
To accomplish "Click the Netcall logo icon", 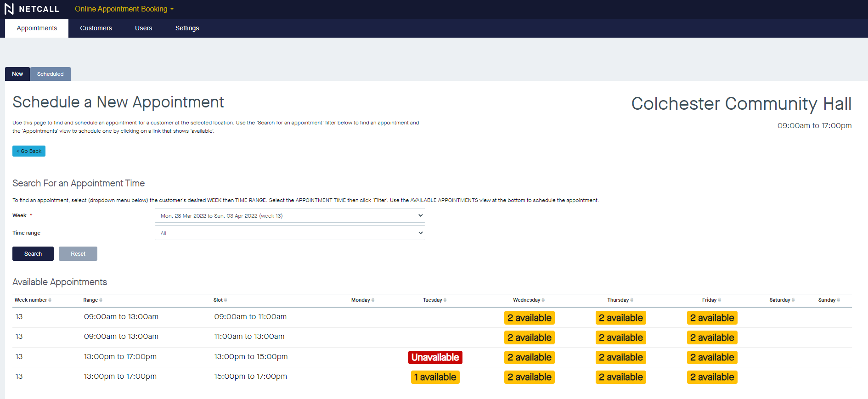I will click(9, 9).
